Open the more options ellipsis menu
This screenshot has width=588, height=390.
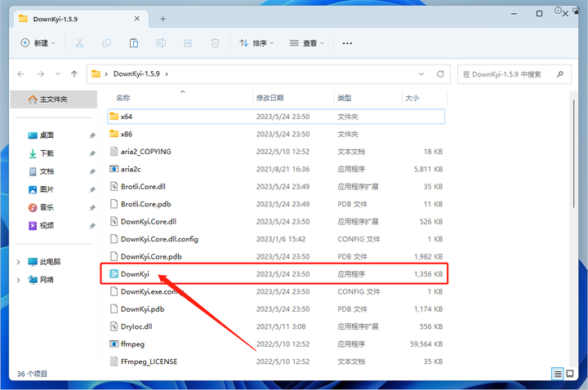tap(347, 43)
